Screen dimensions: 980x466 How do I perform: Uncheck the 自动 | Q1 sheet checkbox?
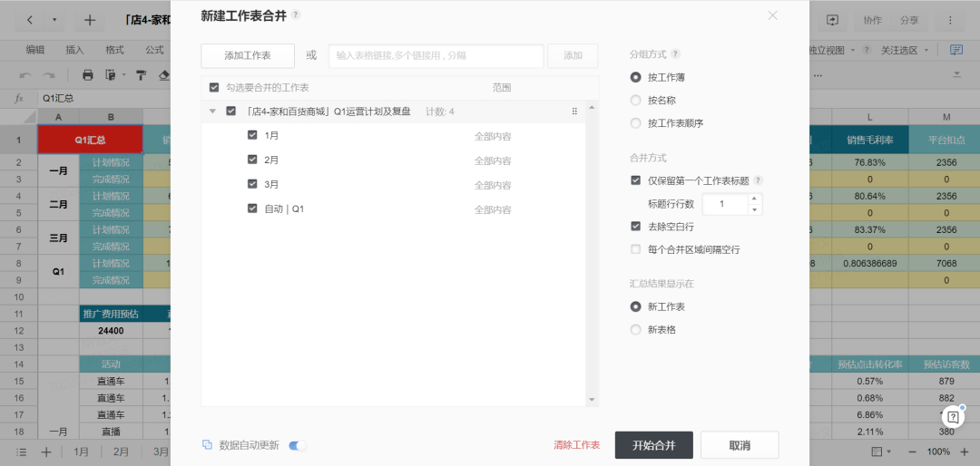coord(252,208)
